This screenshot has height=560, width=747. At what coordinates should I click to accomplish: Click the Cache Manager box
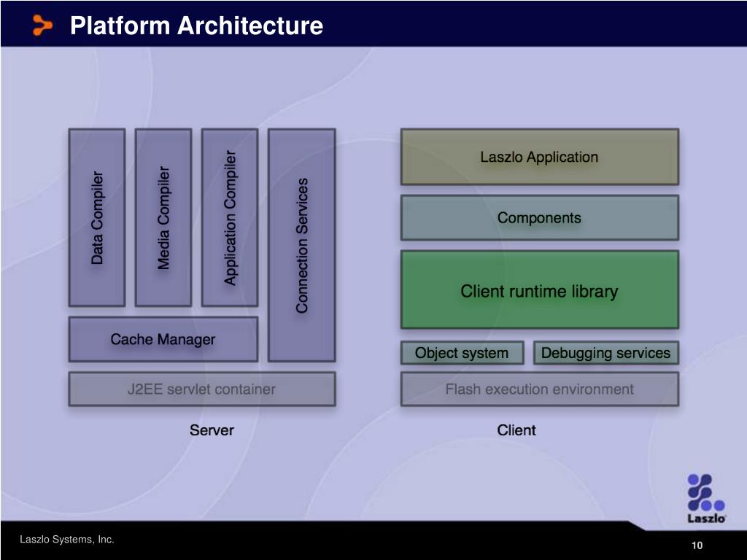(163, 339)
